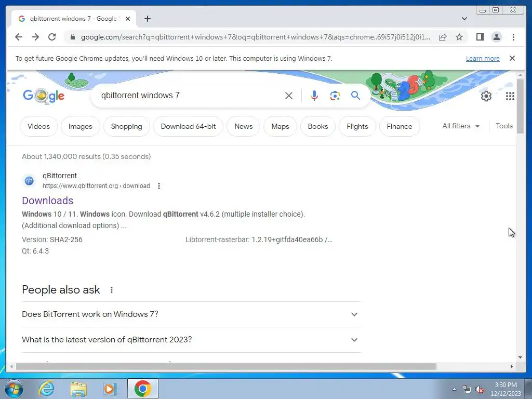The height and width of the screenshot is (399, 532).
Task: Open People also ask options menu
Action: tap(112, 290)
